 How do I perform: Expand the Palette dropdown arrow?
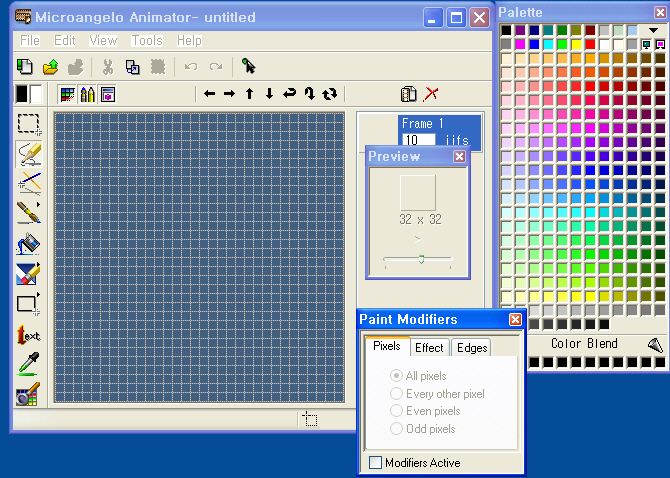tap(653, 30)
